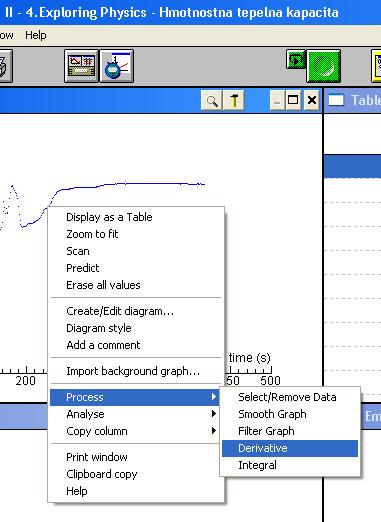Click the green Start measurement button
Screen dimensions: 381x522
[x=324, y=66]
